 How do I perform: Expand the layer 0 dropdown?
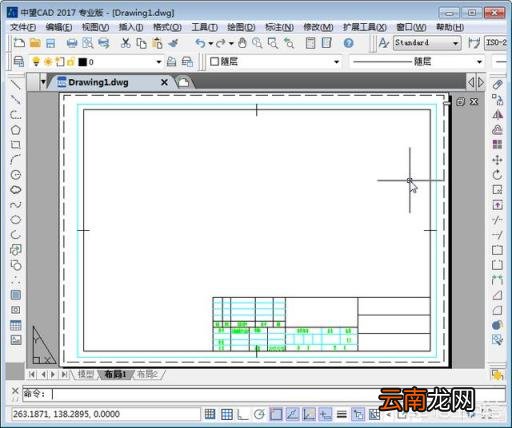[x=159, y=62]
